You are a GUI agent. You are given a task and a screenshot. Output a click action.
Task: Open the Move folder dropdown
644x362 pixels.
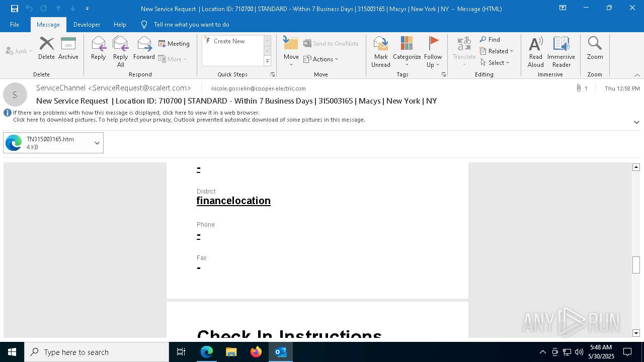point(291,52)
